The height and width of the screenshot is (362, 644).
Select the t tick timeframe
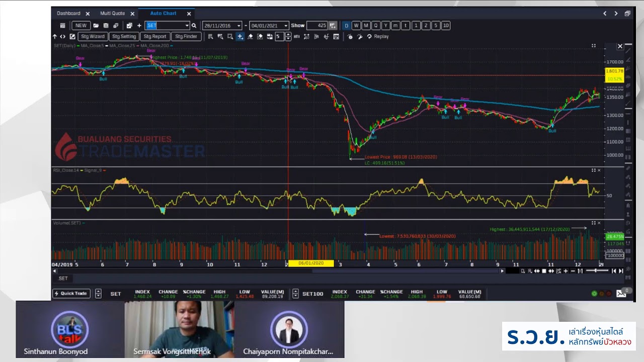[406, 26]
